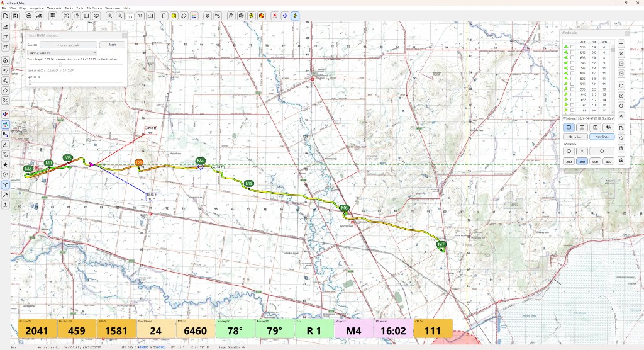Click the dotted grid icon in the top toolbar
Screen dimensions: 644x350
click(53, 16)
